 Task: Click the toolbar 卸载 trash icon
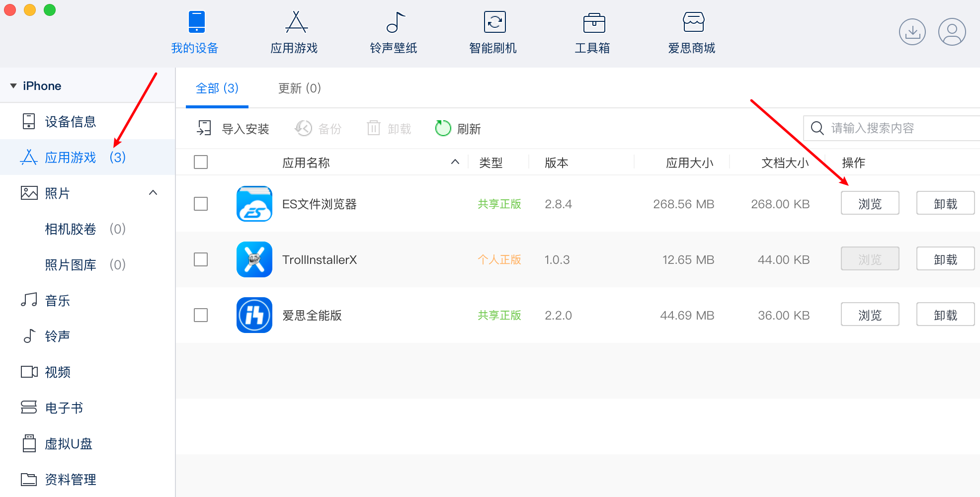(374, 128)
